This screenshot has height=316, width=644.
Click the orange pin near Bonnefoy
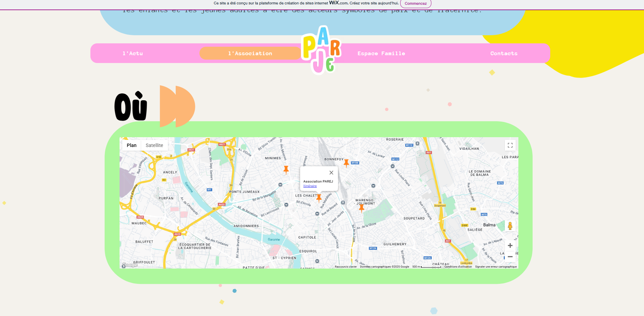[x=346, y=163]
